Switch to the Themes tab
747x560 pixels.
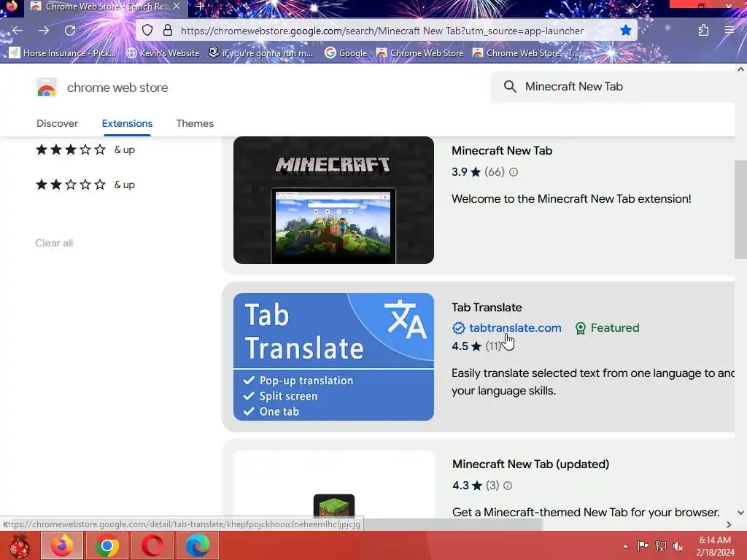[x=195, y=123]
